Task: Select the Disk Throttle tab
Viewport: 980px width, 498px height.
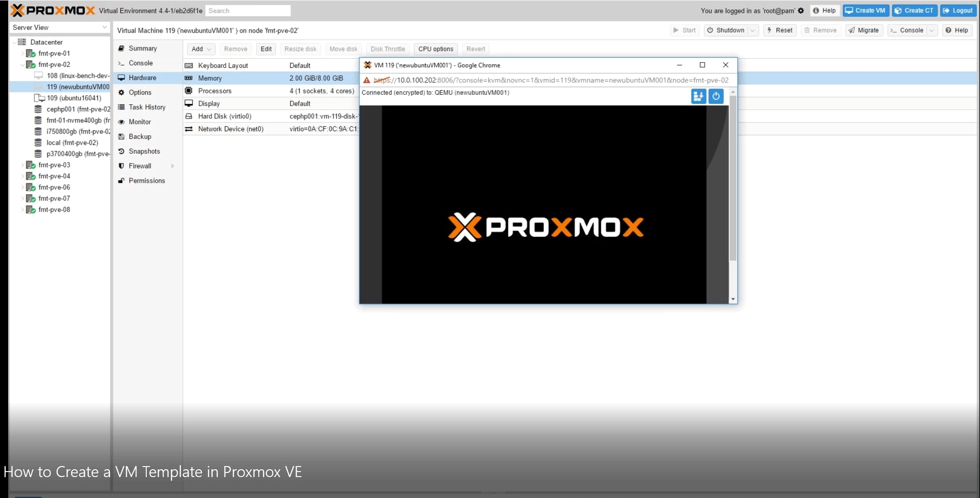Action: (387, 49)
